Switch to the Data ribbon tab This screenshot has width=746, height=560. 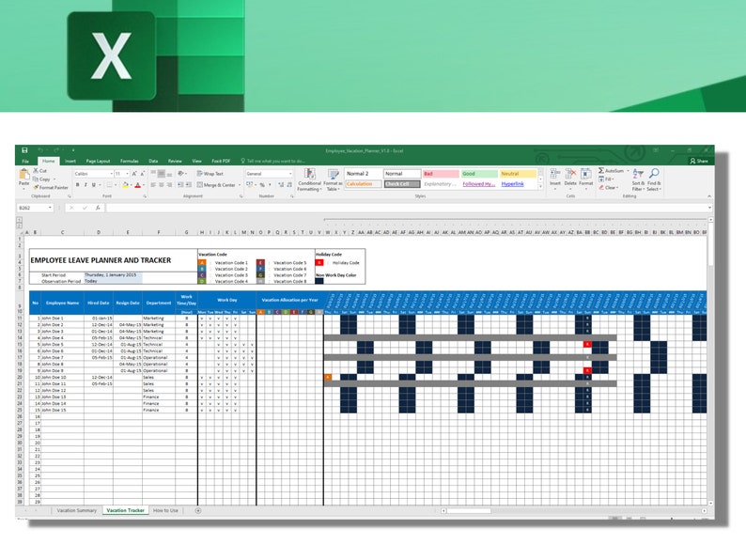[x=153, y=161]
